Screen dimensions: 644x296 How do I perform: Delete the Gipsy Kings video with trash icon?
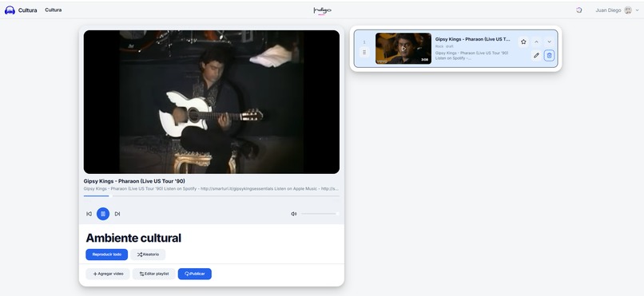tap(549, 55)
